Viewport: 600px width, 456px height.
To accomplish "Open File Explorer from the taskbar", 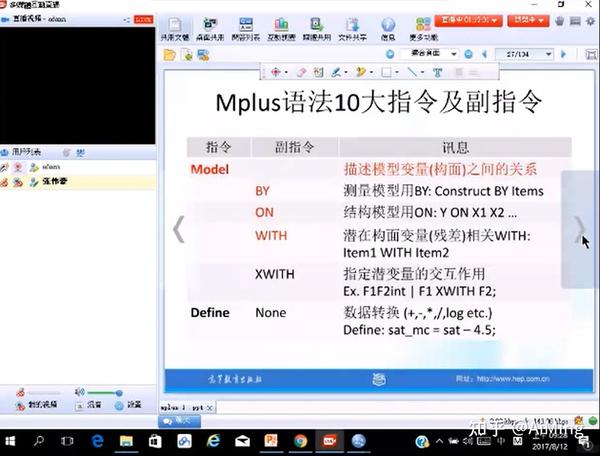I will [x=126, y=441].
